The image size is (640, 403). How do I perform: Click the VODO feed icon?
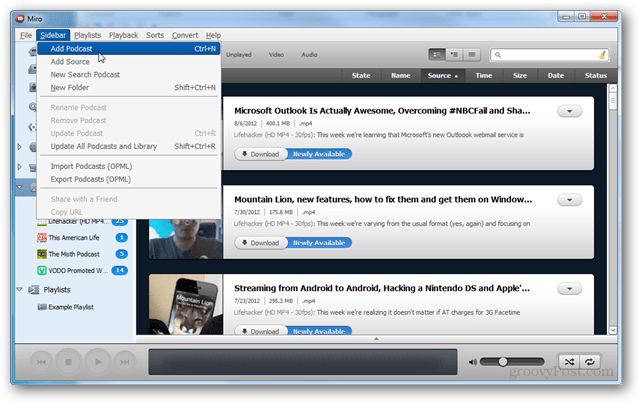(x=42, y=271)
